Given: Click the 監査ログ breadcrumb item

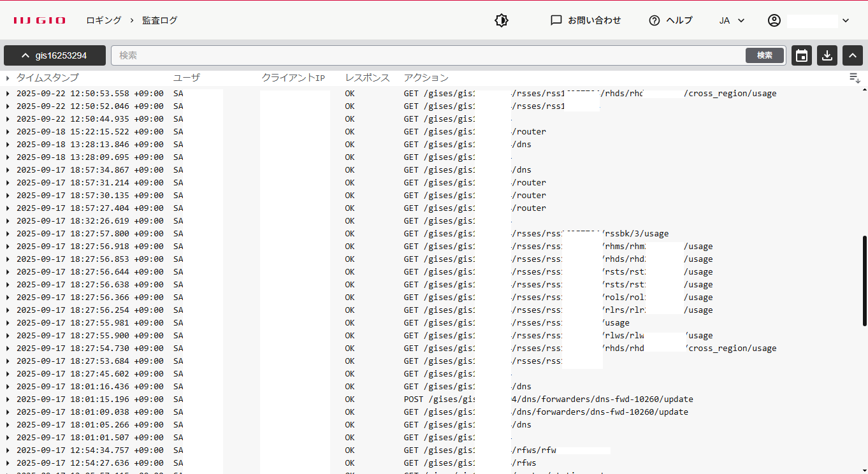Looking at the screenshot, I should (x=160, y=20).
